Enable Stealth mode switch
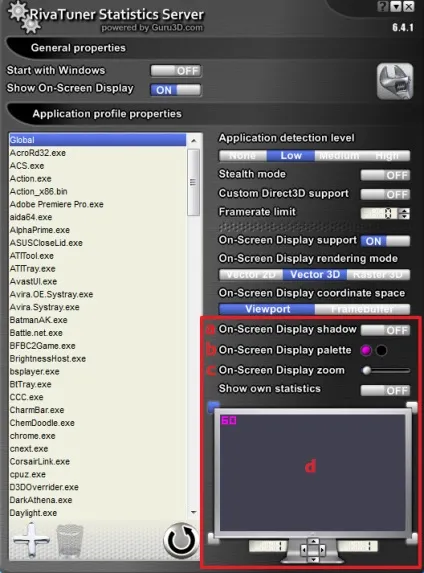Image resolution: width=424 pixels, height=573 pixels. (x=385, y=175)
